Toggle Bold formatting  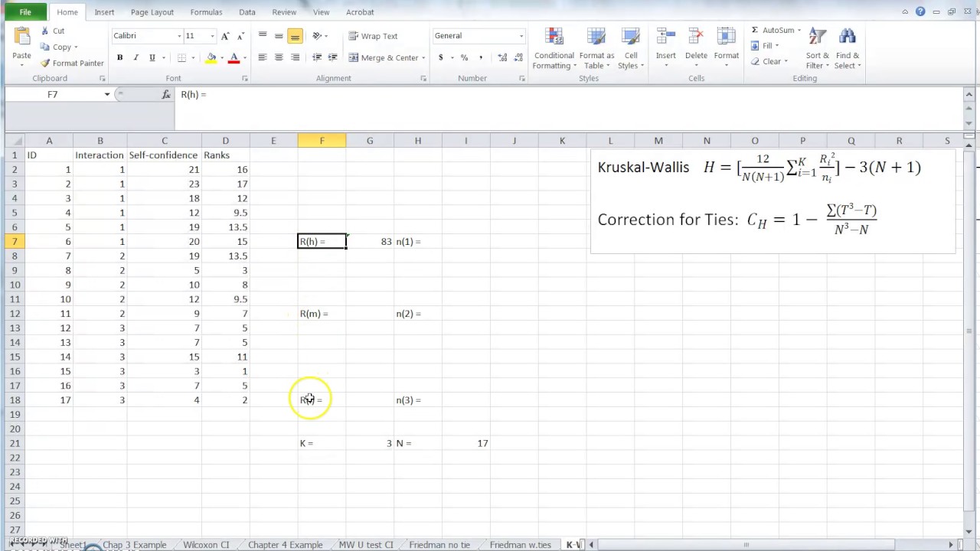tap(119, 57)
